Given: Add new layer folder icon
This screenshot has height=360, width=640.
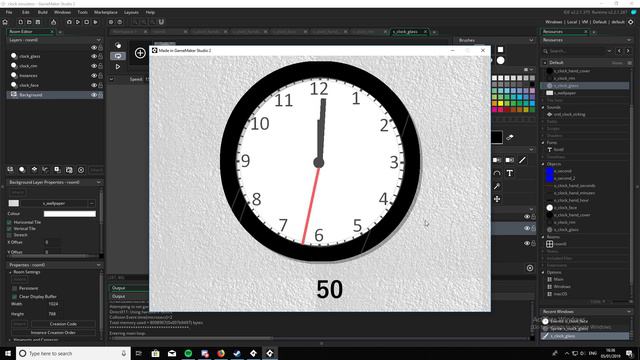Looking at the screenshot, I should 69,170.
